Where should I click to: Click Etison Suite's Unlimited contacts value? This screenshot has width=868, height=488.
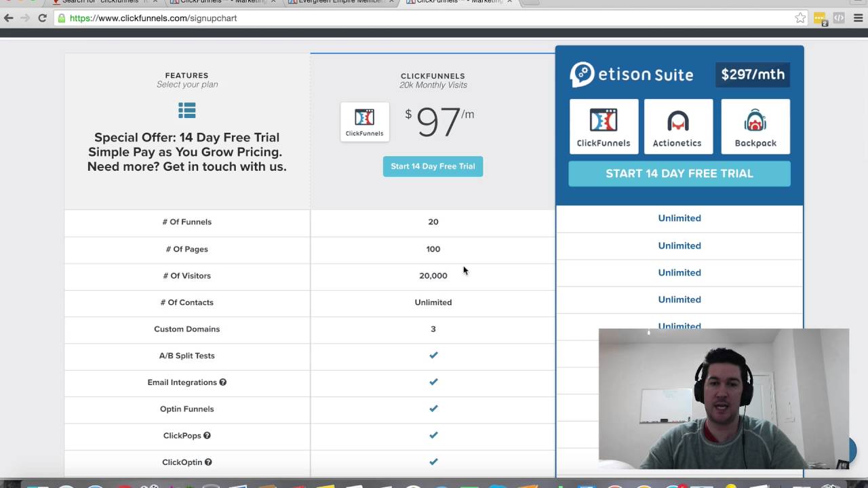click(679, 300)
